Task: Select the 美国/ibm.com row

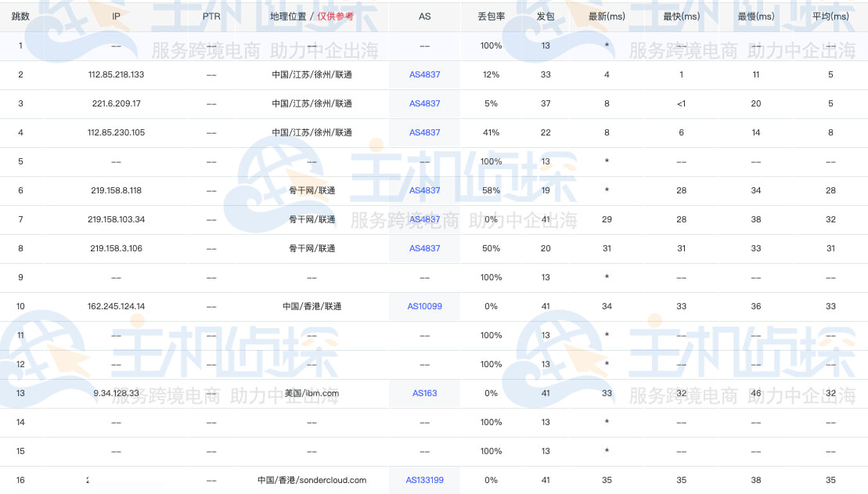Action: (235, 393)
